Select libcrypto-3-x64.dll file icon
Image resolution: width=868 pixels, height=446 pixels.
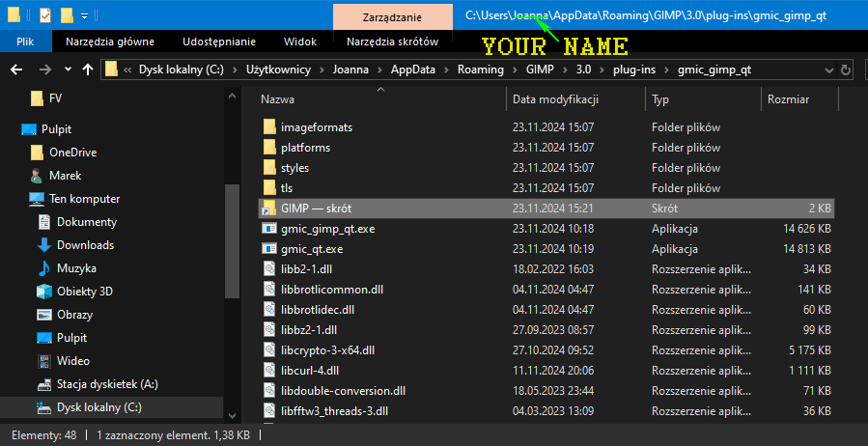[269, 350]
